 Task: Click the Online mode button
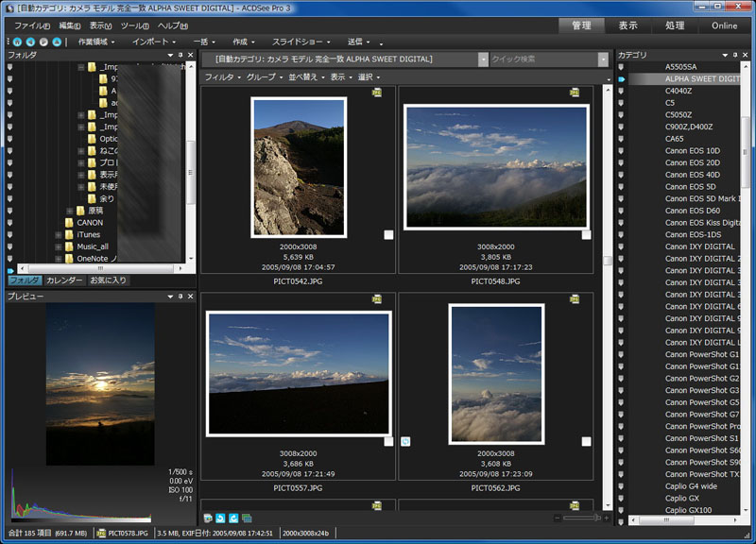click(x=725, y=25)
